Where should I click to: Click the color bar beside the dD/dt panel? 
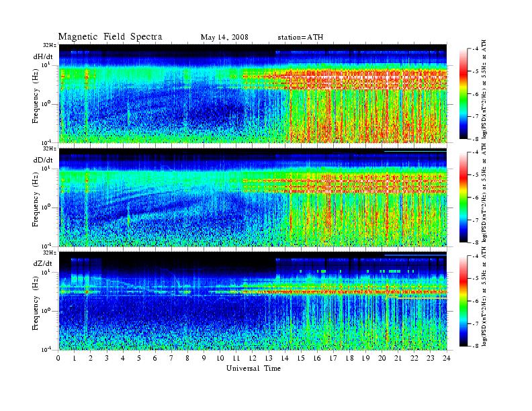coord(463,197)
